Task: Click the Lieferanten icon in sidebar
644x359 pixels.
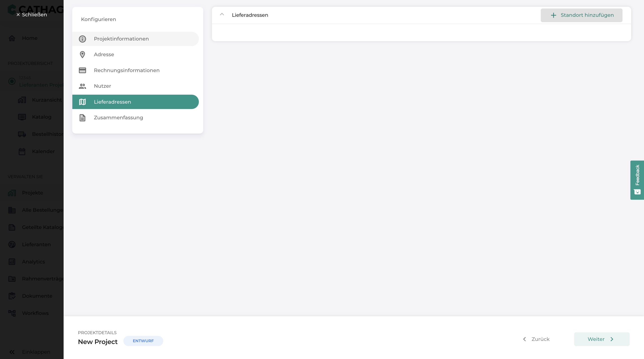Action: coord(12,245)
